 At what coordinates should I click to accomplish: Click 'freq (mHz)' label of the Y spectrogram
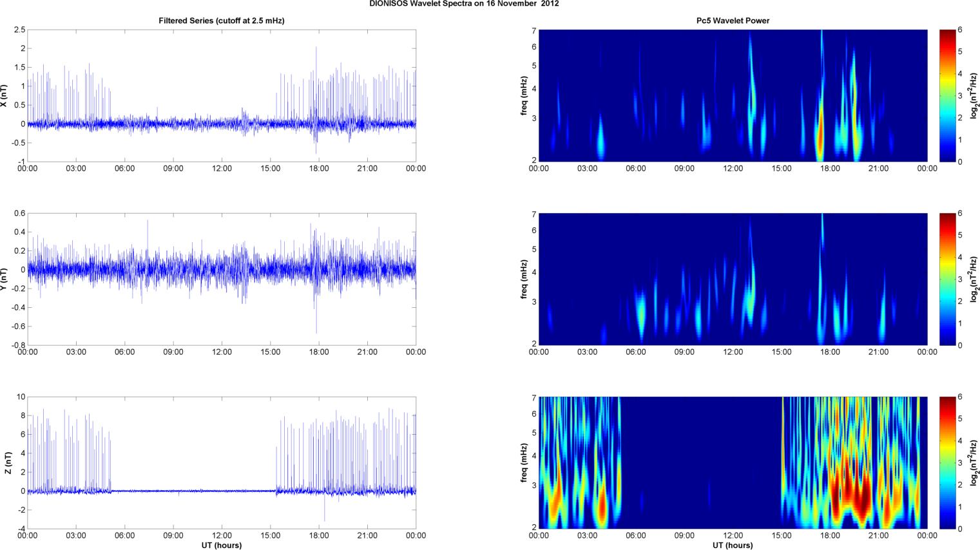[524, 279]
